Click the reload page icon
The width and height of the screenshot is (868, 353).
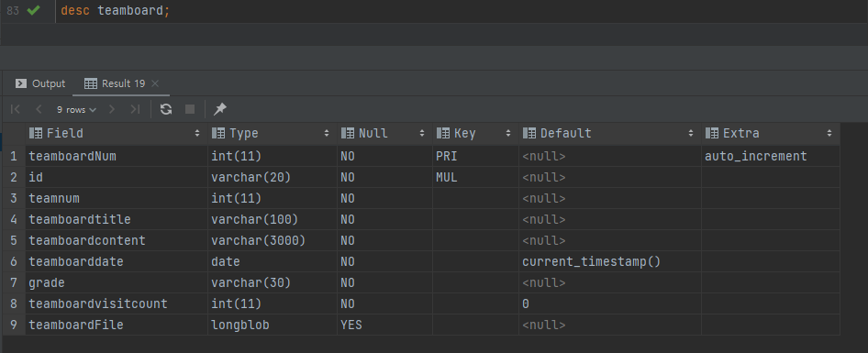(165, 109)
